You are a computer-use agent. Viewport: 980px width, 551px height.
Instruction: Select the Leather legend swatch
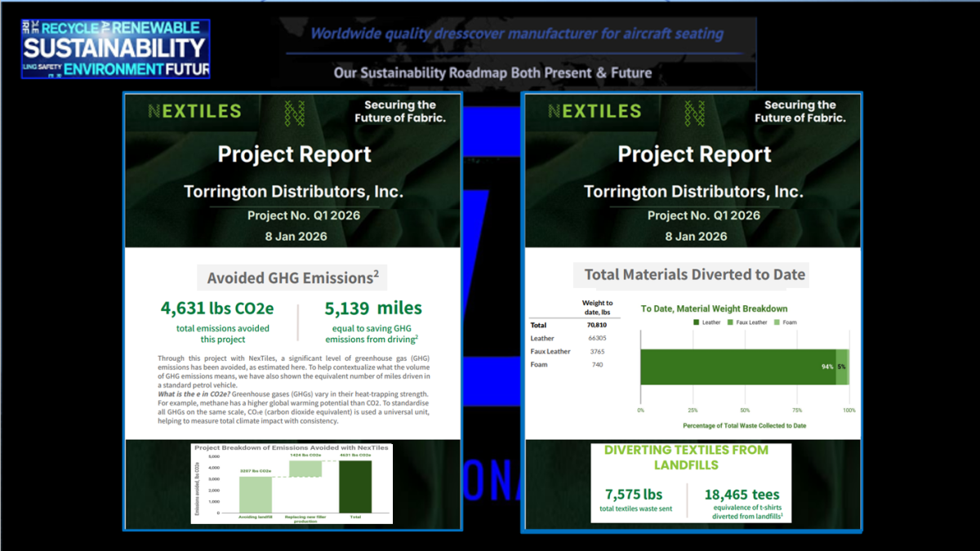[x=697, y=322]
